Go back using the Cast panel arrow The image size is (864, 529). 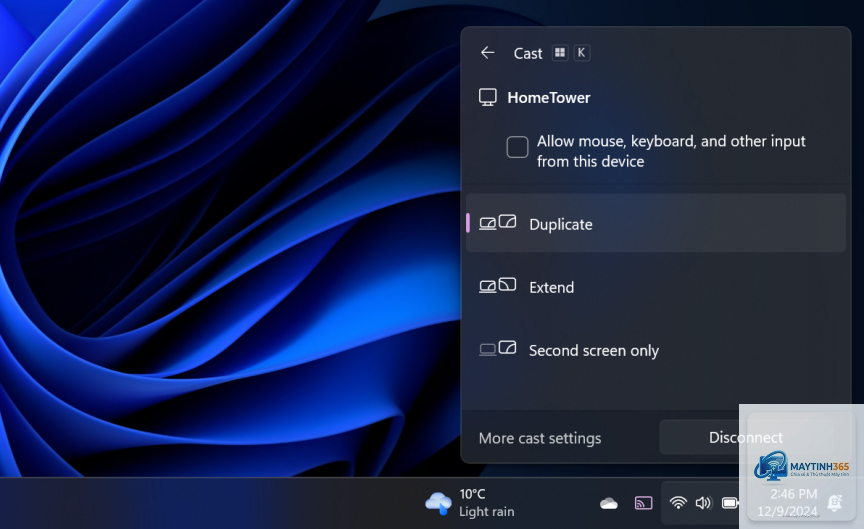[x=488, y=53]
